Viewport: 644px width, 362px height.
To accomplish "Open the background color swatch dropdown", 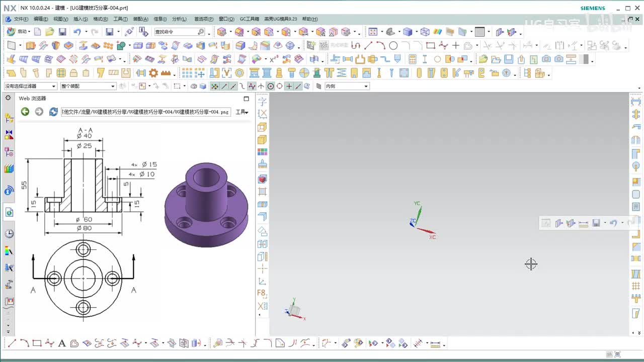I will point(488,32).
